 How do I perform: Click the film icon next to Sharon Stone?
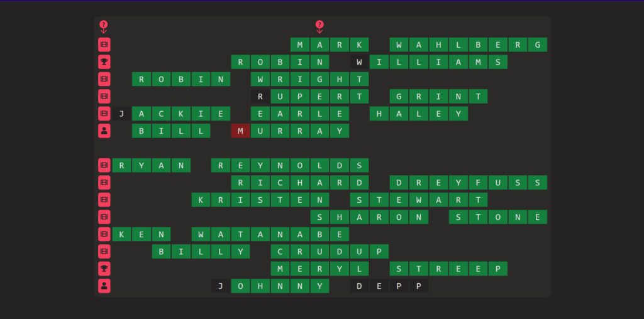point(104,217)
